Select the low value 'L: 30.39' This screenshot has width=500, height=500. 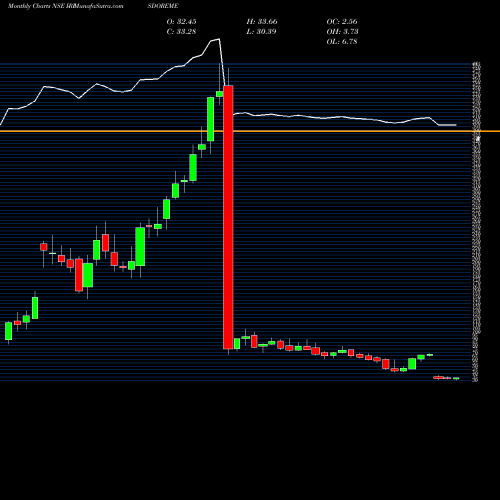click(x=262, y=31)
